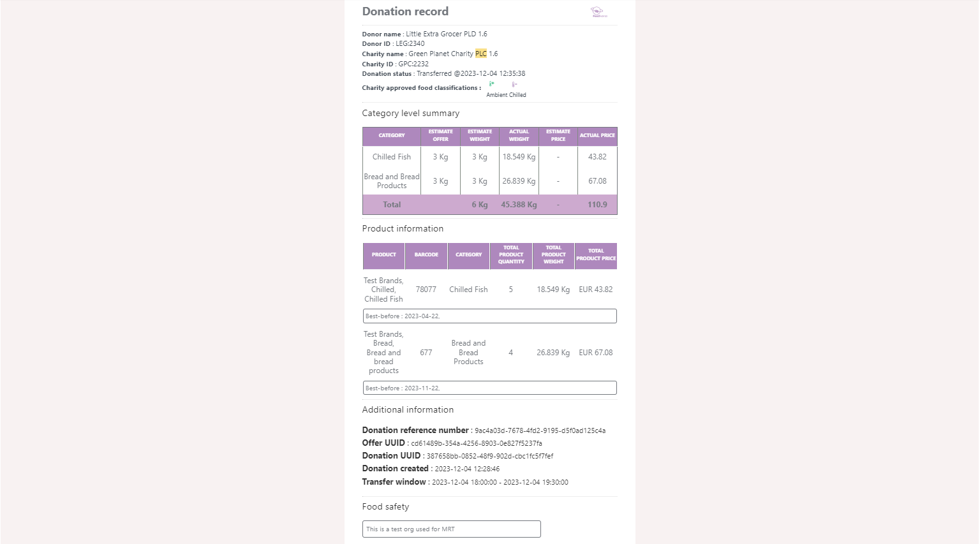Click the Total row in category summary

pos(392,205)
